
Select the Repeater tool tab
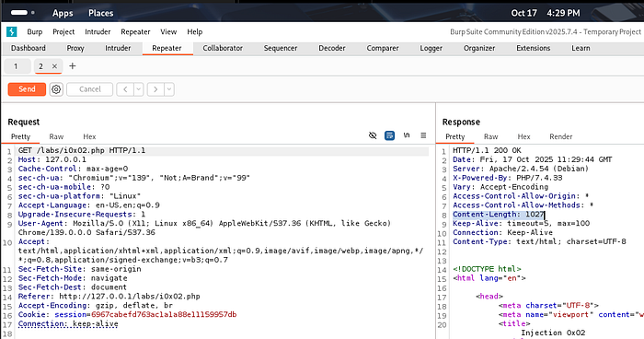click(x=167, y=48)
